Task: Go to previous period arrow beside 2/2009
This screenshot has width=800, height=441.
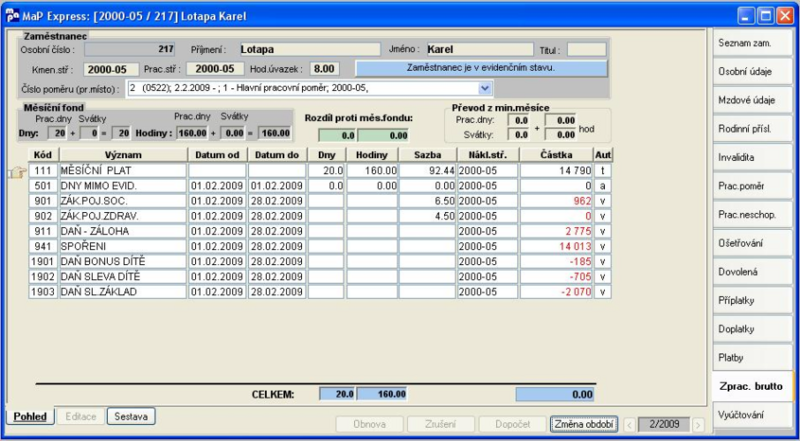Action: pos(629,425)
